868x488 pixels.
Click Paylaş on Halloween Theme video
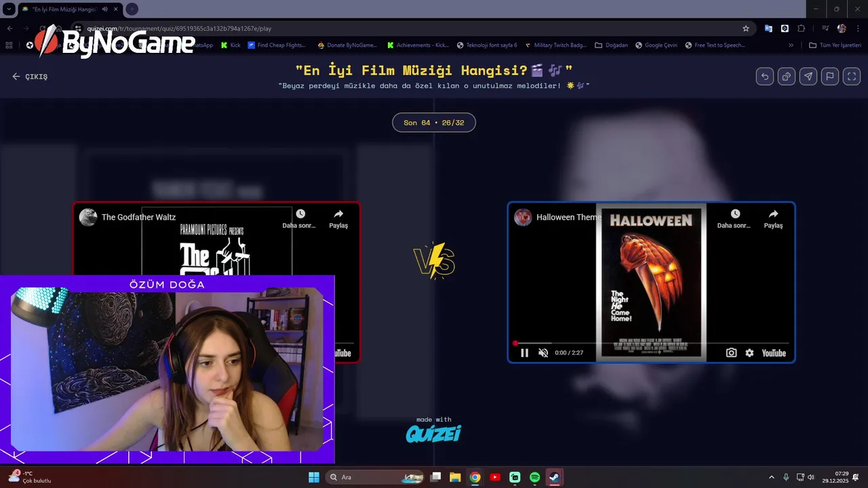pos(773,219)
